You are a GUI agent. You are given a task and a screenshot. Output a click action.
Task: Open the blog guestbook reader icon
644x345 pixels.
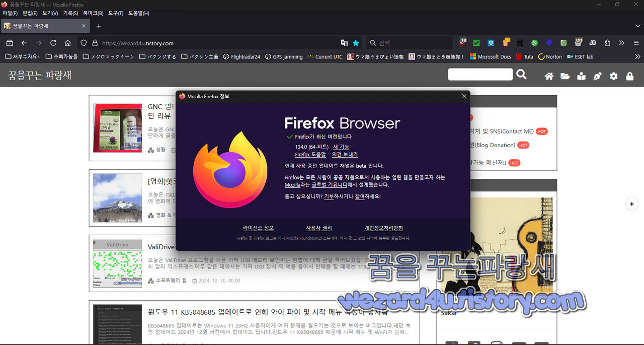tap(582, 76)
